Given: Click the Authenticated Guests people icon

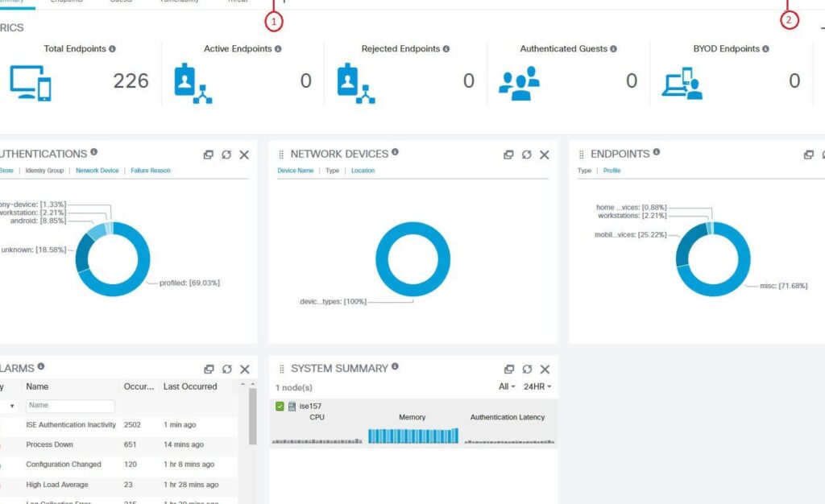Looking at the screenshot, I should 519,83.
